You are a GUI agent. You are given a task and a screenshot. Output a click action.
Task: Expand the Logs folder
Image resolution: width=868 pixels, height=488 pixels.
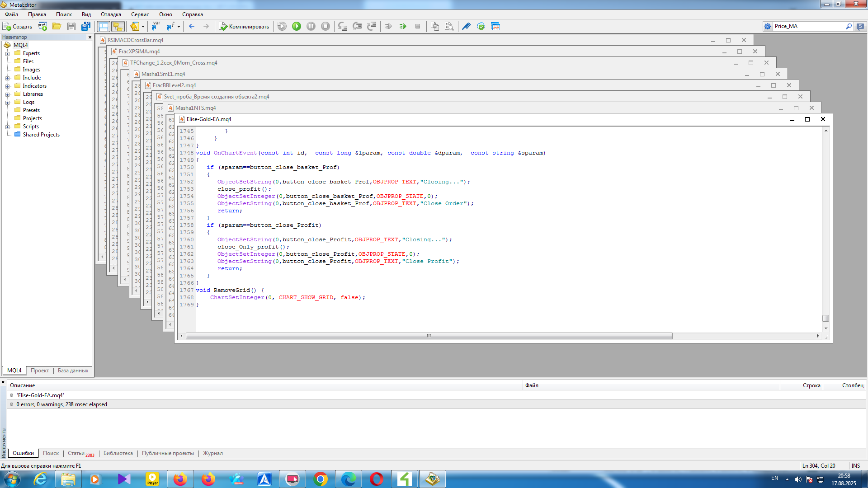pos(8,103)
